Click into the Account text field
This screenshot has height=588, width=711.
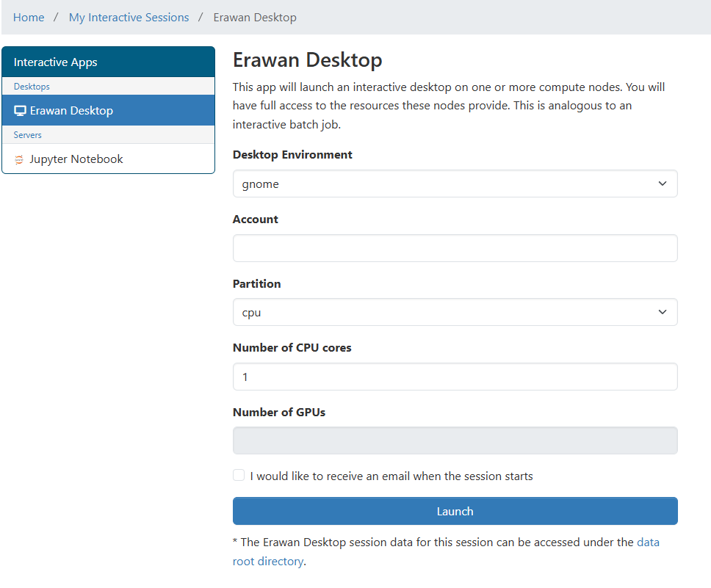455,248
